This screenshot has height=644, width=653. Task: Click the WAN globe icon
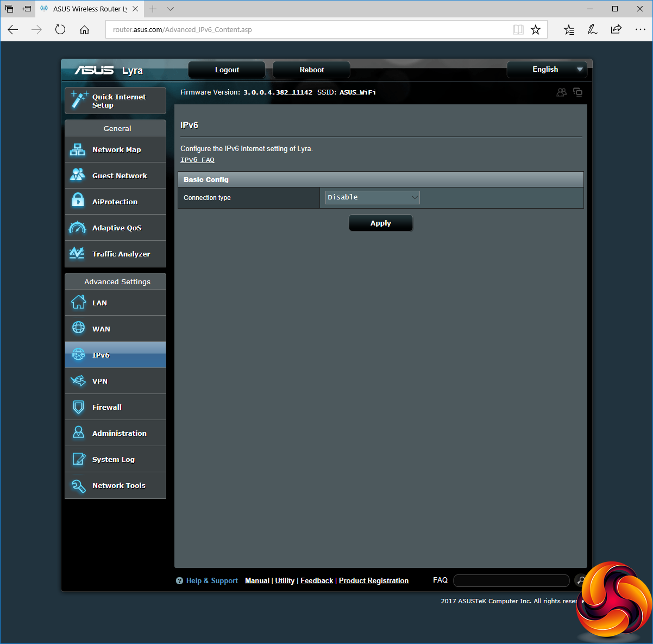78,328
